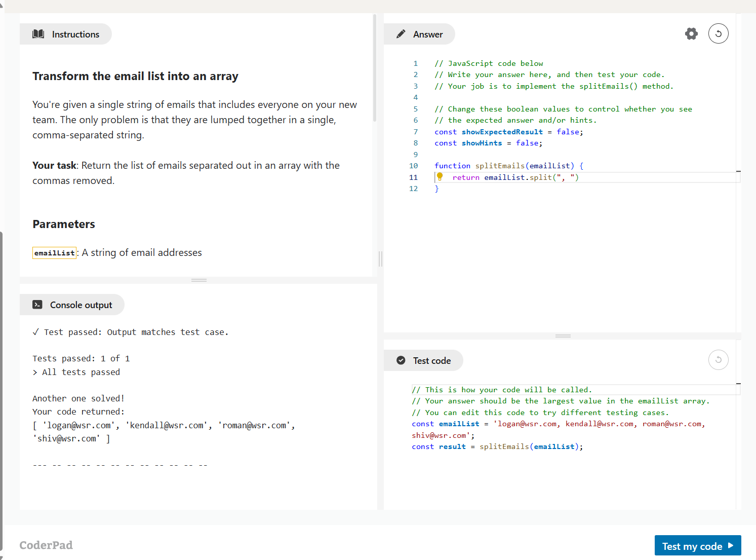Click the CoderPad logo link
Image resolution: width=756 pixels, height=560 pixels.
pyautogui.click(x=46, y=545)
